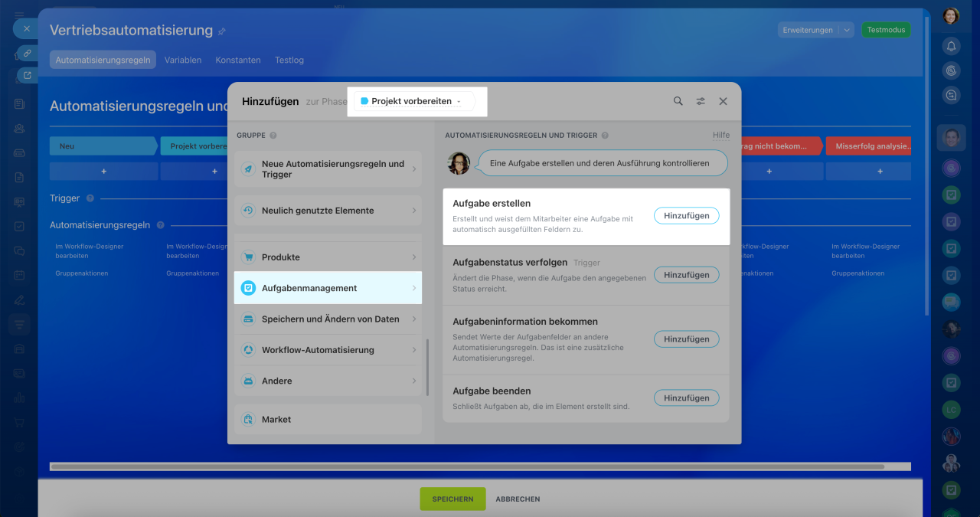Image resolution: width=980 pixels, height=517 pixels.
Task: Close the Hinzufügen dialog
Action: tap(724, 101)
